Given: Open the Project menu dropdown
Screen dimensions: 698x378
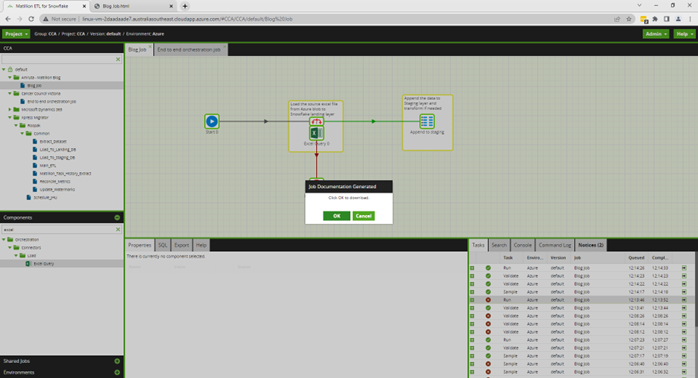Looking at the screenshot, I should pos(16,34).
